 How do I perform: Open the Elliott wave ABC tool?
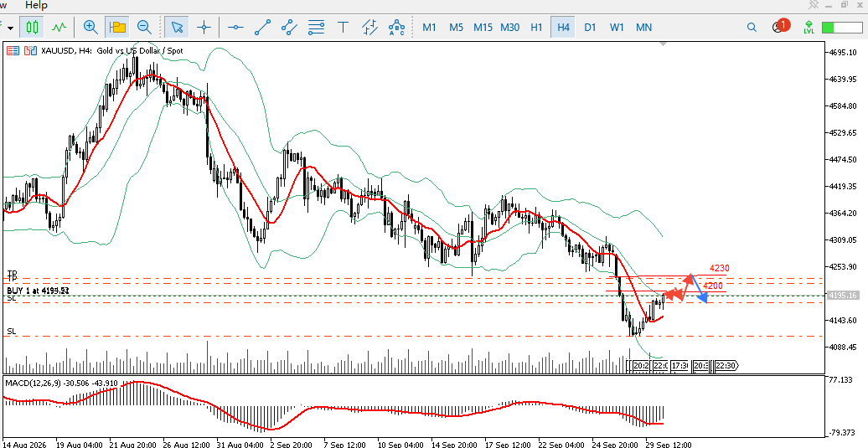397,27
